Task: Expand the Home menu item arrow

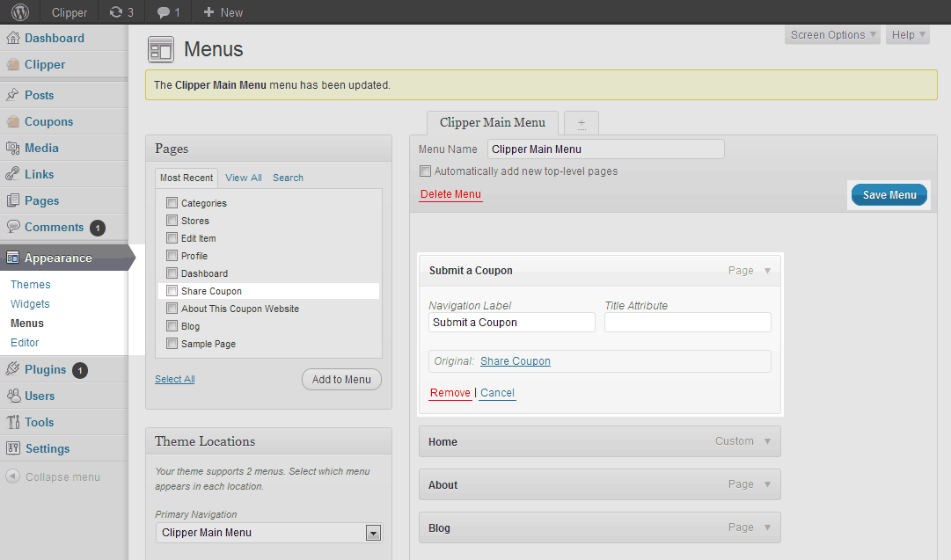Action: [x=767, y=441]
